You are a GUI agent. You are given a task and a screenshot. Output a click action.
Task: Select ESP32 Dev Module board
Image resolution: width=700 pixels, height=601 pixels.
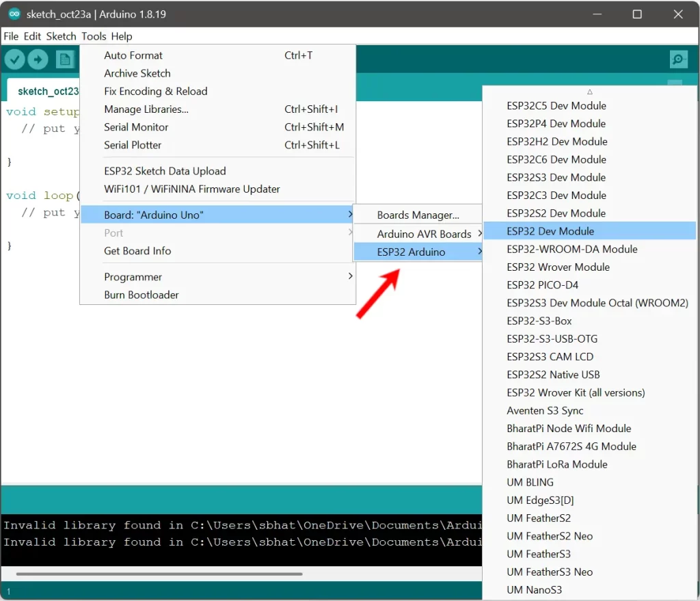[550, 231]
